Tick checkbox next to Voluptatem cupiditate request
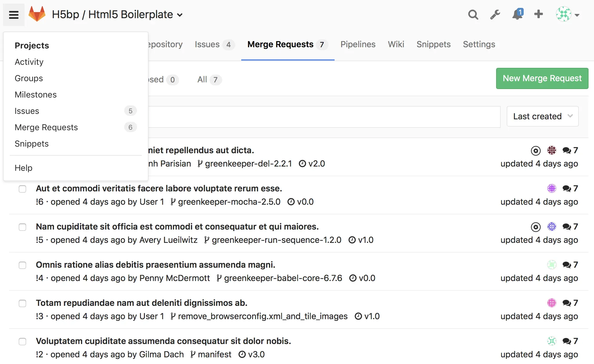594x364 pixels. point(22,342)
